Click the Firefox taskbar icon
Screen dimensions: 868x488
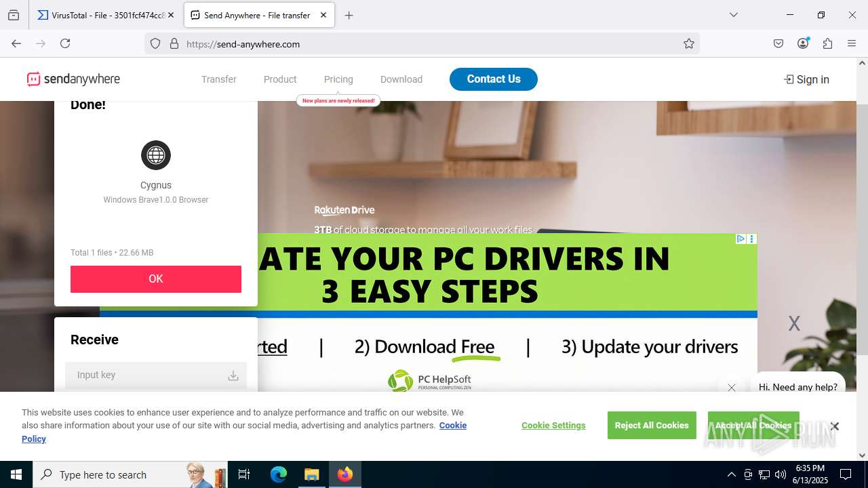coord(345,474)
